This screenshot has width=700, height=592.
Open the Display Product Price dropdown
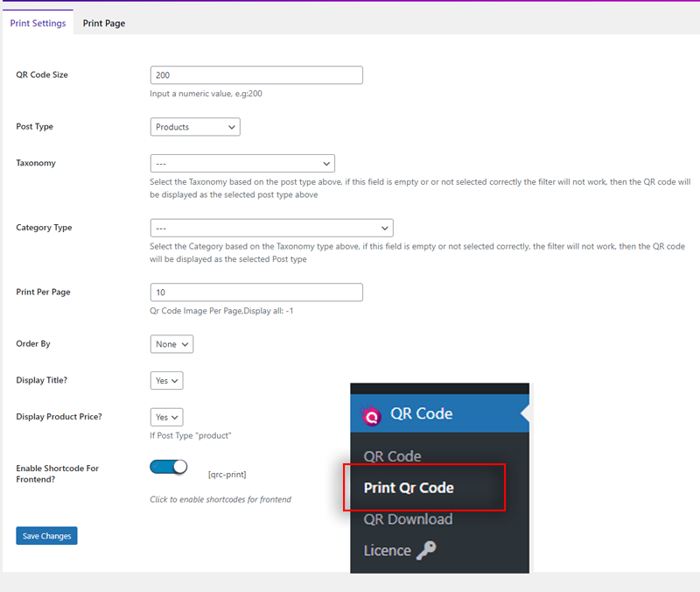(166, 417)
